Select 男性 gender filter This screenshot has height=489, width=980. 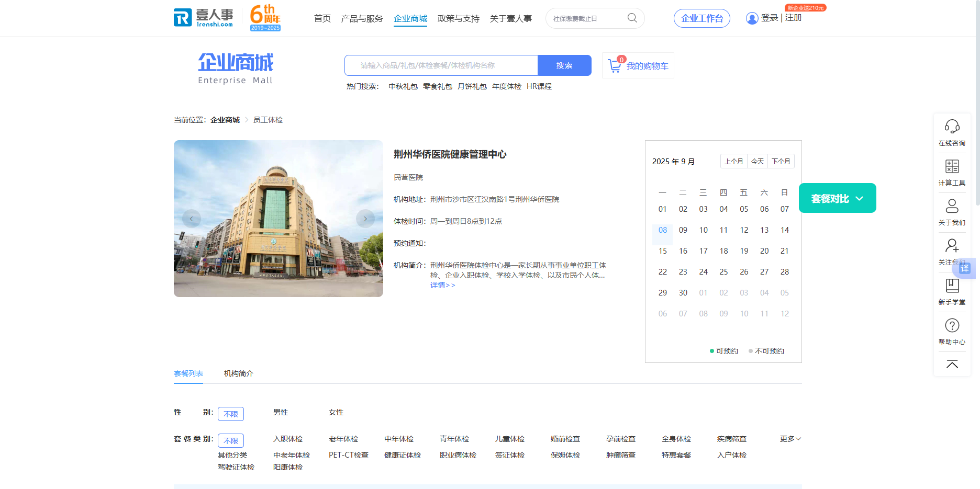[x=281, y=412]
